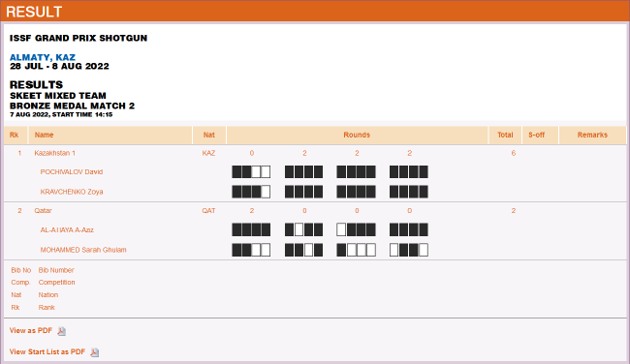Select the Total column header
This screenshot has height=364, width=630.
(x=505, y=135)
